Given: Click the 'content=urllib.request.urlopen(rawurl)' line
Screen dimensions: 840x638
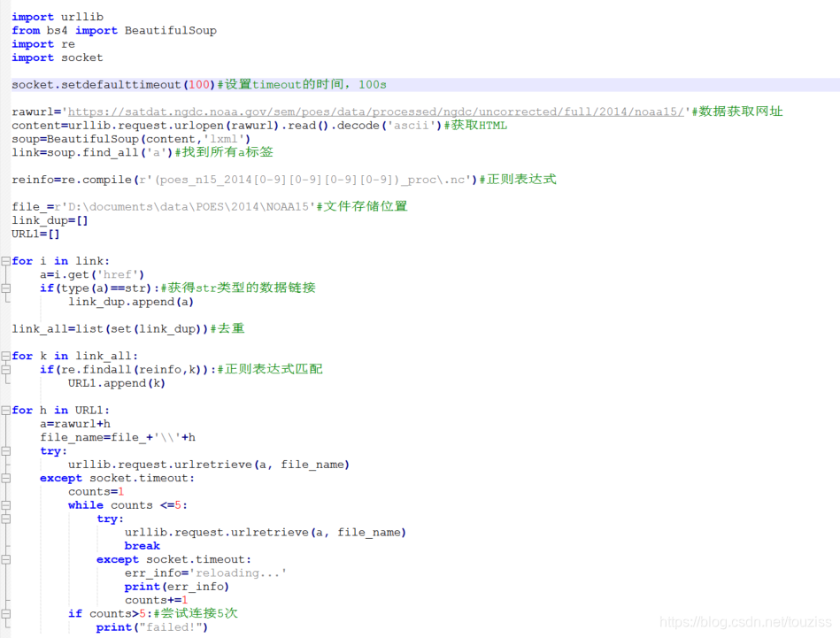Looking at the screenshot, I should (259, 126).
